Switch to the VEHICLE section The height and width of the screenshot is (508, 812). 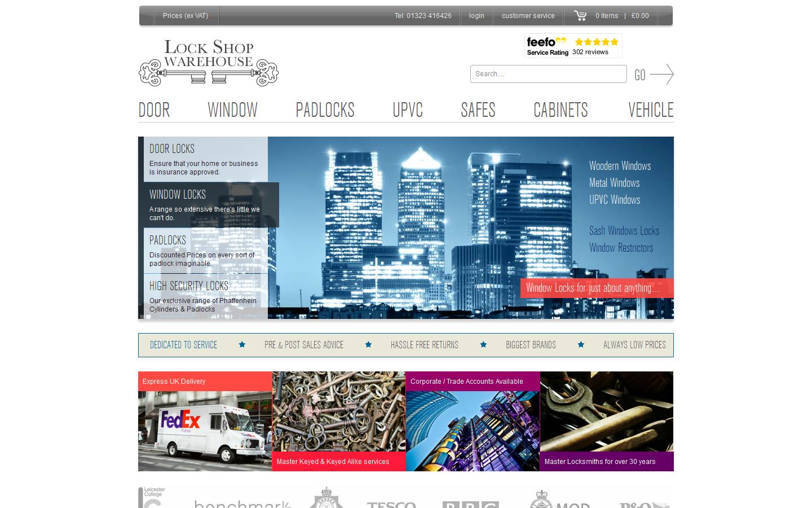point(651,110)
